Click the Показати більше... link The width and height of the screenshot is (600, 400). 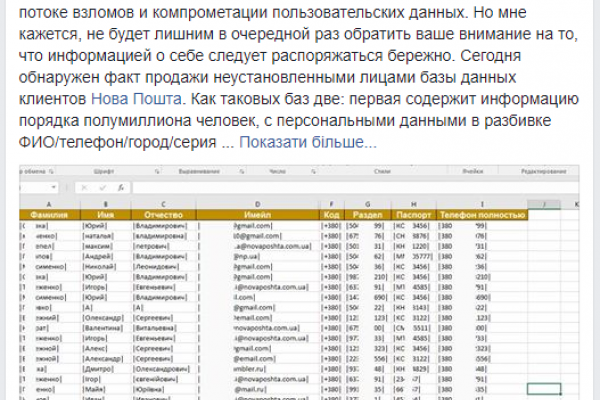308,142
